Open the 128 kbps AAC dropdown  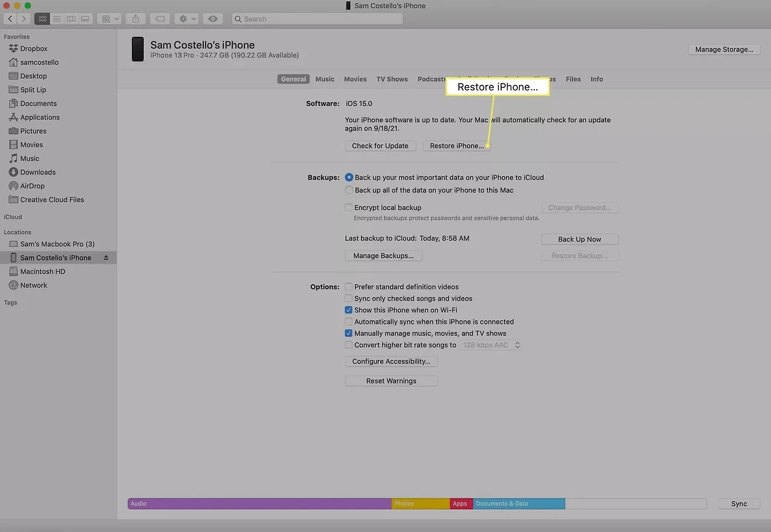coord(491,345)
